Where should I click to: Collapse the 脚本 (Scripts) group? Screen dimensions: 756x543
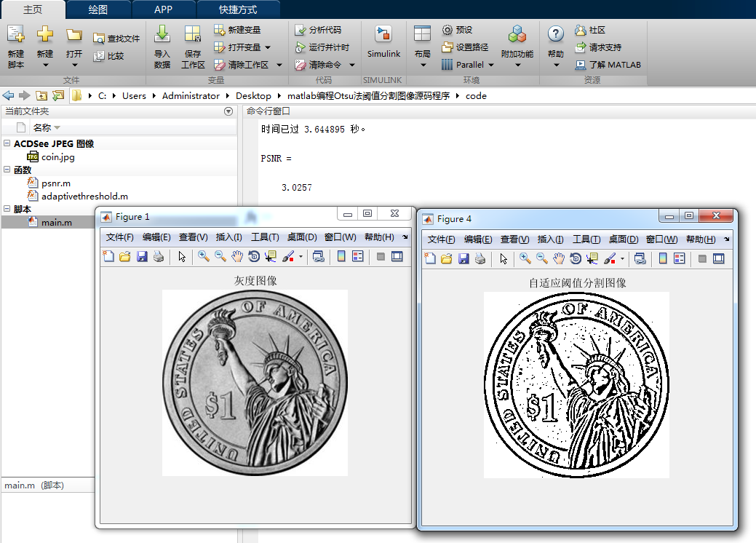(x=7, y=209)
